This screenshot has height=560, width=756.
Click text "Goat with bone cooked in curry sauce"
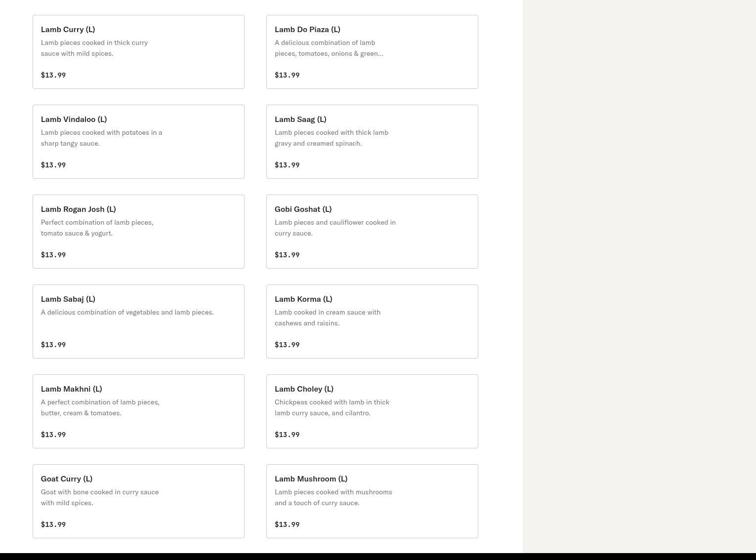point(100,492)
